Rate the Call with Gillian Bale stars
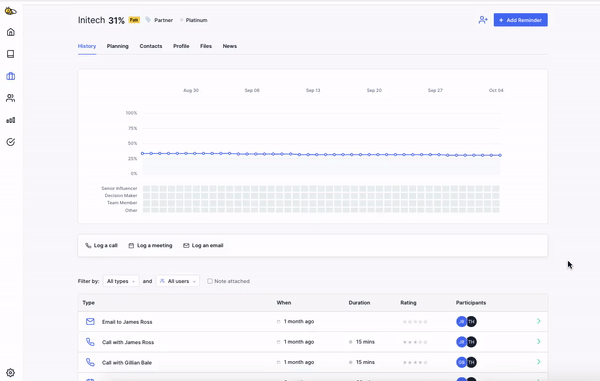Screen dimensions: 600x381 click(x=415, y=362)
